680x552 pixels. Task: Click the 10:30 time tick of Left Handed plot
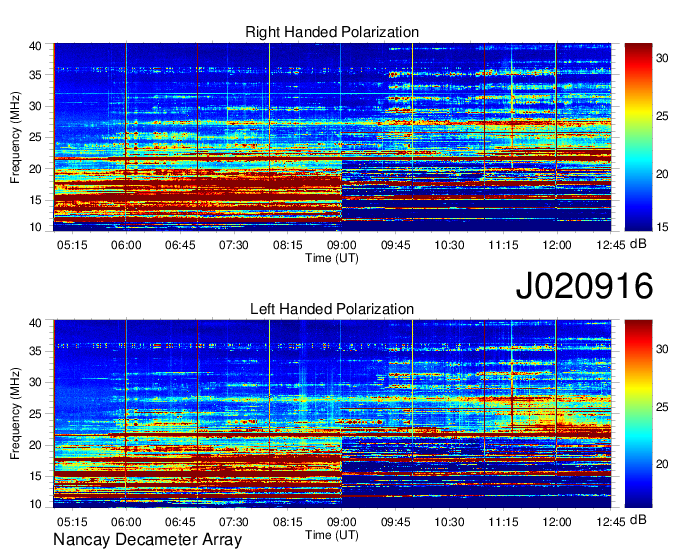click(449, 522)
